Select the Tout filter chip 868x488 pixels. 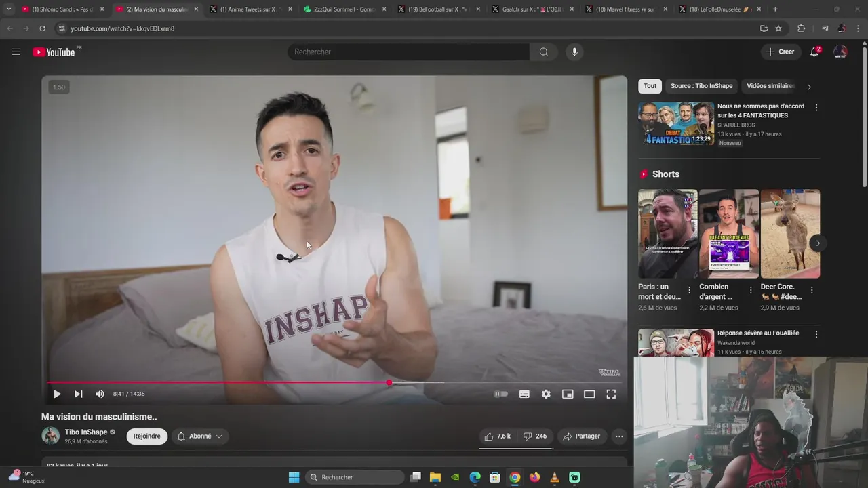(650, 86)
